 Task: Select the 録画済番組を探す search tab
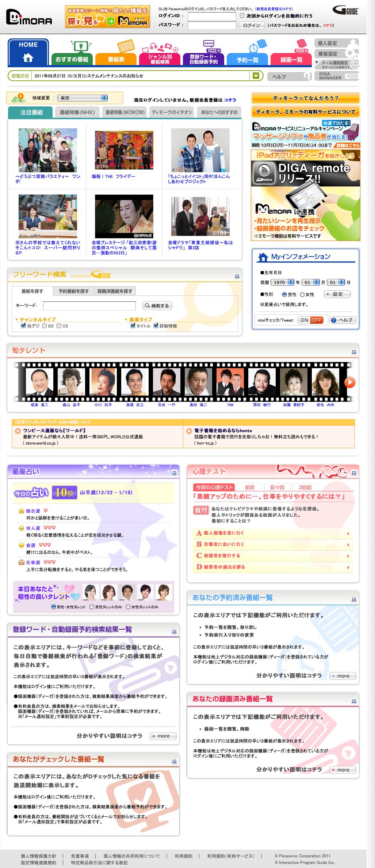click(x=115, y=291)
